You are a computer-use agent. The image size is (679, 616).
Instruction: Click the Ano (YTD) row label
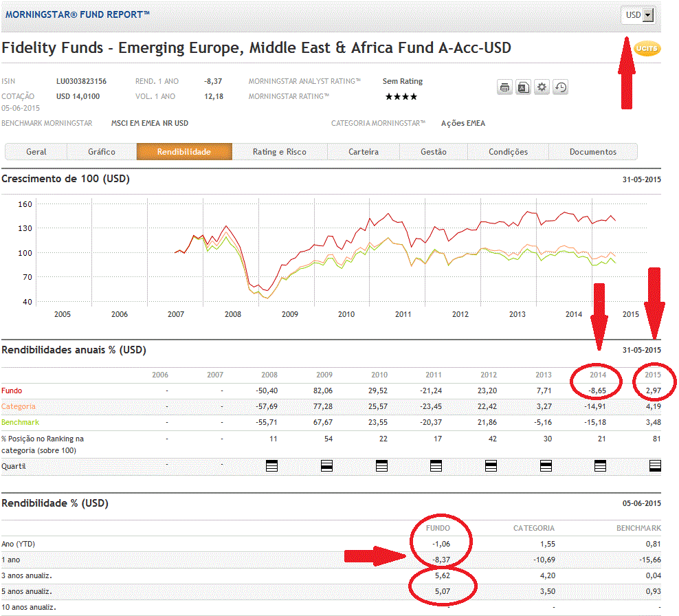[18, 544]
